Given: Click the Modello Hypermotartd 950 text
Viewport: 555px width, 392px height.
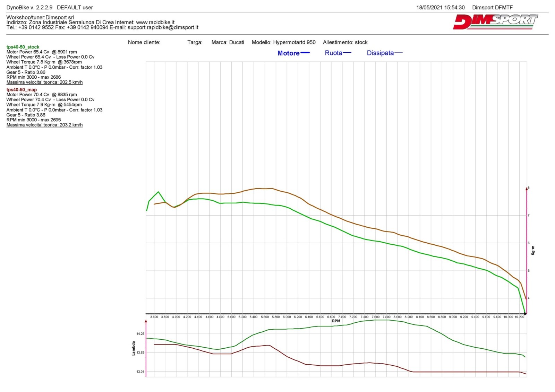Looking at the screenshot, I should click(x=283, y=42).
